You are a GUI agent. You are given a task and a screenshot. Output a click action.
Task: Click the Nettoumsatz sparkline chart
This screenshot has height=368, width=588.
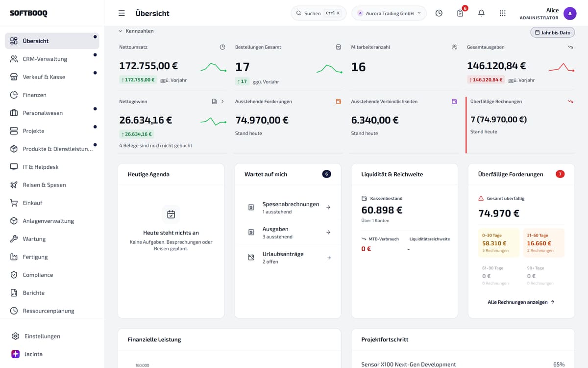tap(213, 67)
